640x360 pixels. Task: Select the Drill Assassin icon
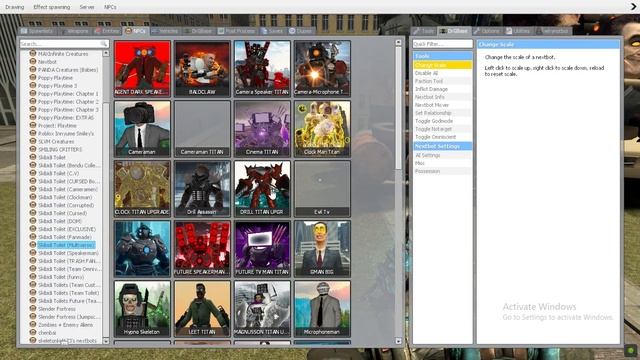202,189
